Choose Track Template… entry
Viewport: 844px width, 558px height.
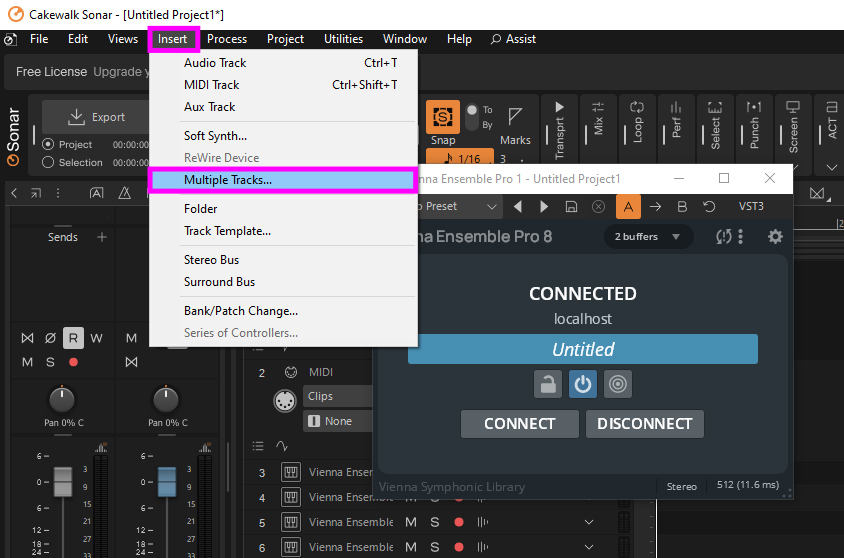tap(283, 231)
